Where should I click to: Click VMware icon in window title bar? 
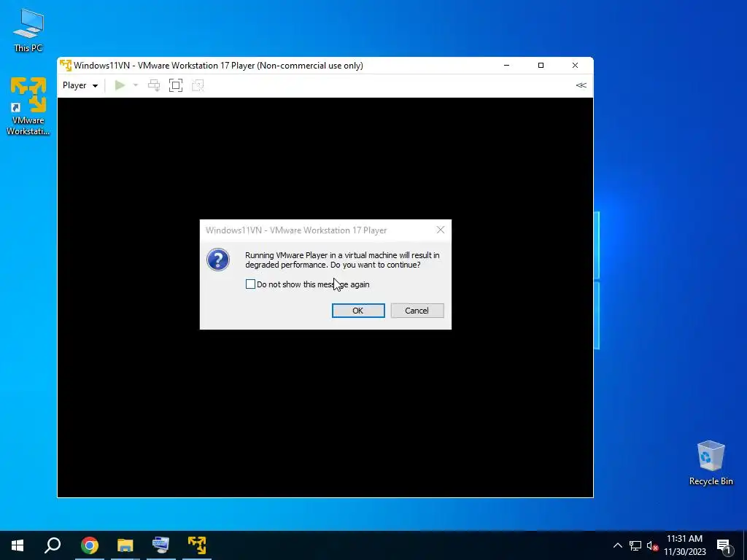pyautogui.click(x=65, y=65)
